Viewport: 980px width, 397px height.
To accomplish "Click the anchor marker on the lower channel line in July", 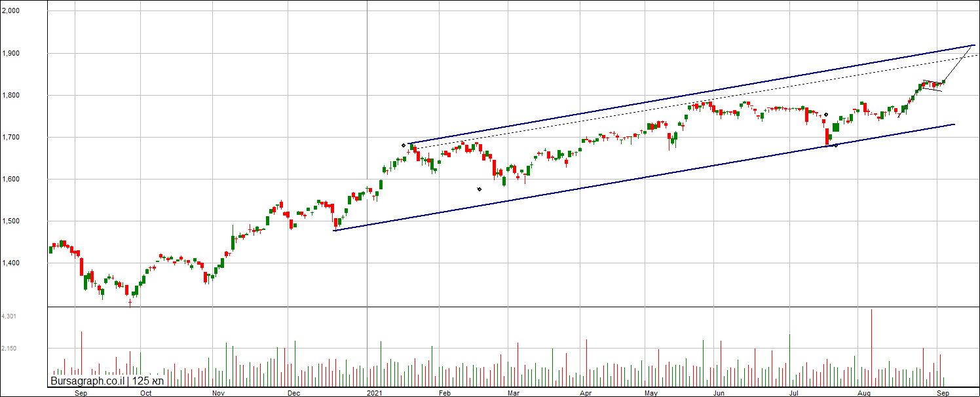I will [x=835, y=145].
